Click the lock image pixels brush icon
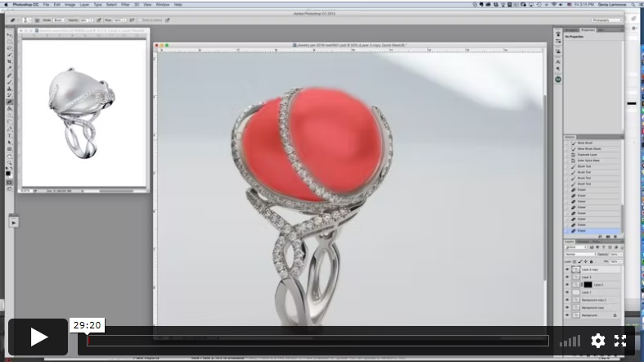Screen dimensions: 644x362 point(580,262)
